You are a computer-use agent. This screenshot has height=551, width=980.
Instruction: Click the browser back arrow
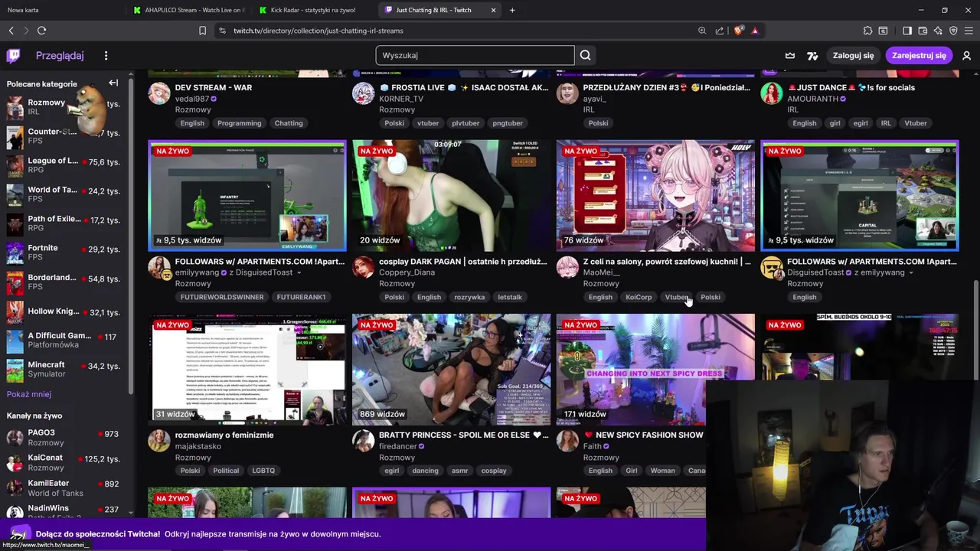pyautogui.click(x=11, y=31)
